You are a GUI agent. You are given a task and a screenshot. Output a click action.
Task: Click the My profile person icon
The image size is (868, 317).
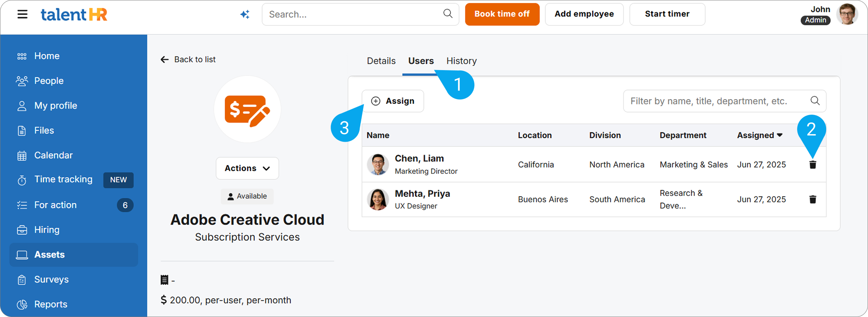22,106
